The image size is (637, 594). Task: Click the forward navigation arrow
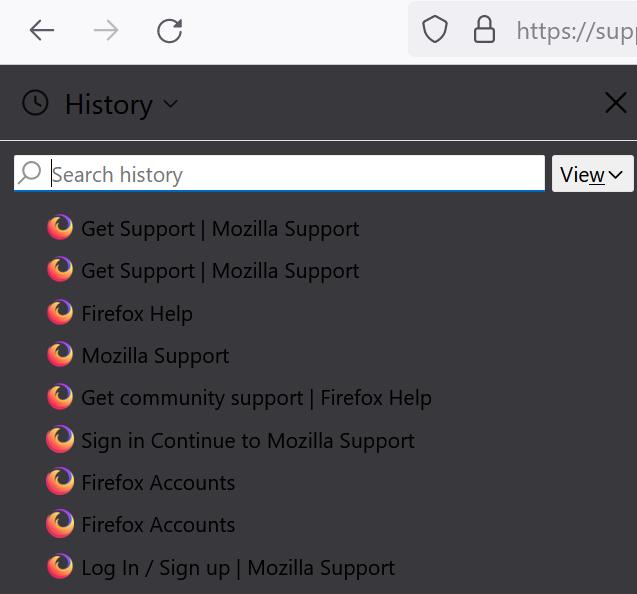(106, 30)
